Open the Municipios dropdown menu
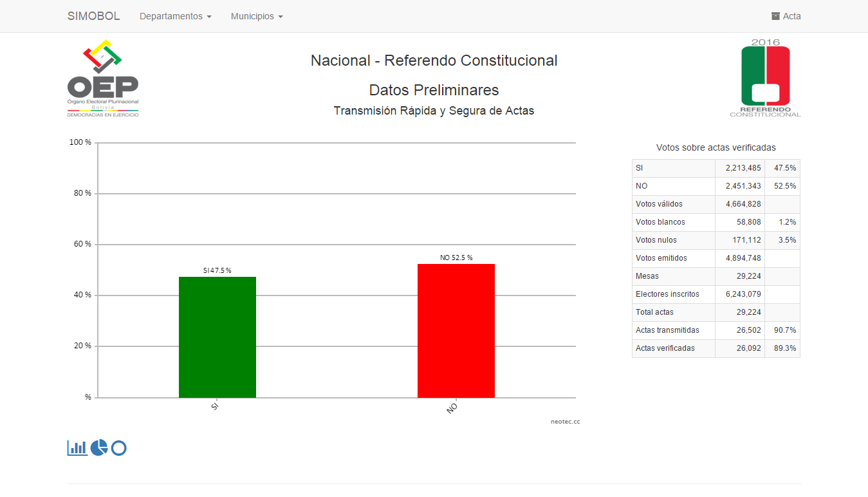 257,16
